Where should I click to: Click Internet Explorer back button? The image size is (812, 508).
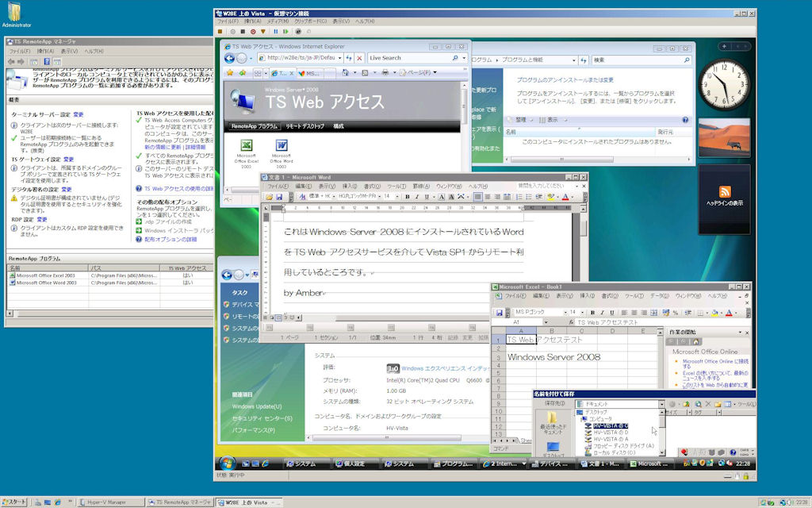pos(229,58)
